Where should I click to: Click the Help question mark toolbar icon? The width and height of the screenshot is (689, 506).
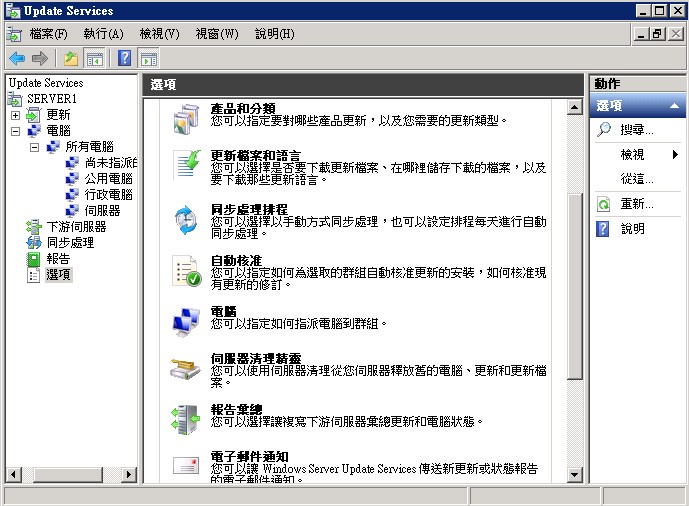tap(125, 58)
